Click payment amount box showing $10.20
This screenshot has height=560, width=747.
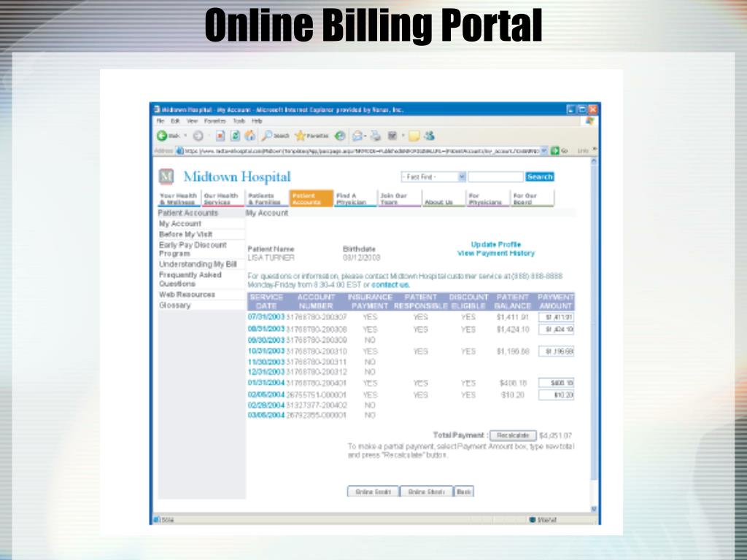click(x=556, y=394)
